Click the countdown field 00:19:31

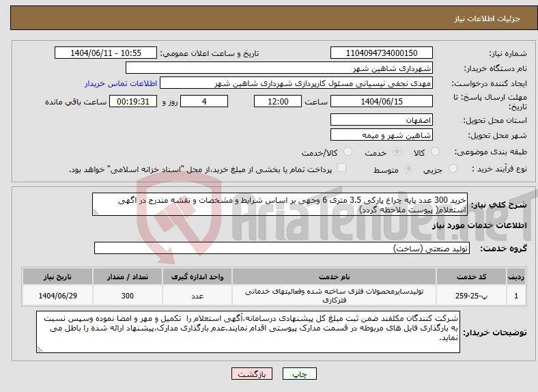(x=133, y=101)
